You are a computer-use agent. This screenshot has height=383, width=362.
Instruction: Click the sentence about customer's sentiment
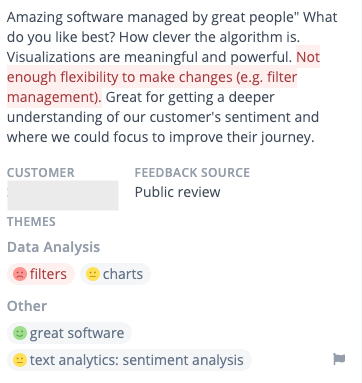163,117
